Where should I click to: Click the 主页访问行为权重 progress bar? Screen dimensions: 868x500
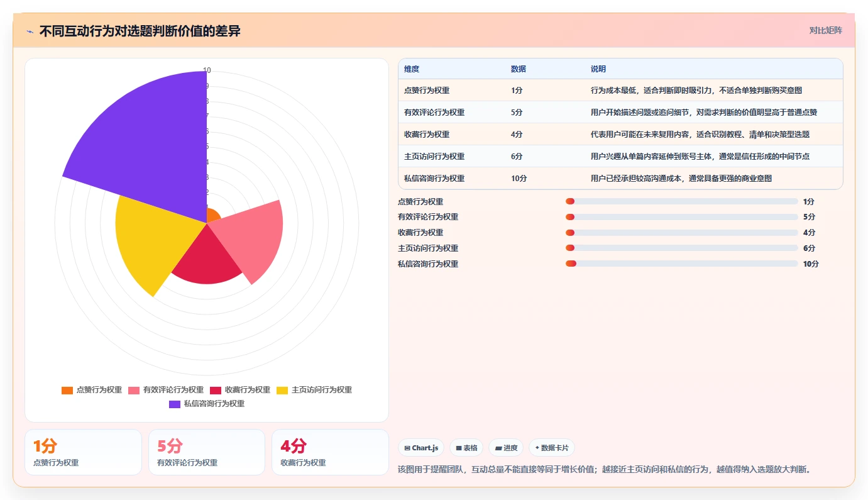pos(682,248)
